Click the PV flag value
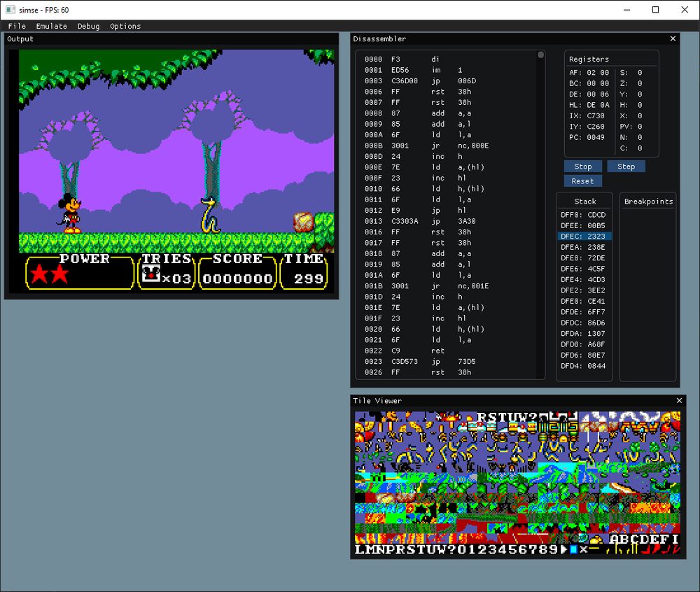 (640, 126)
